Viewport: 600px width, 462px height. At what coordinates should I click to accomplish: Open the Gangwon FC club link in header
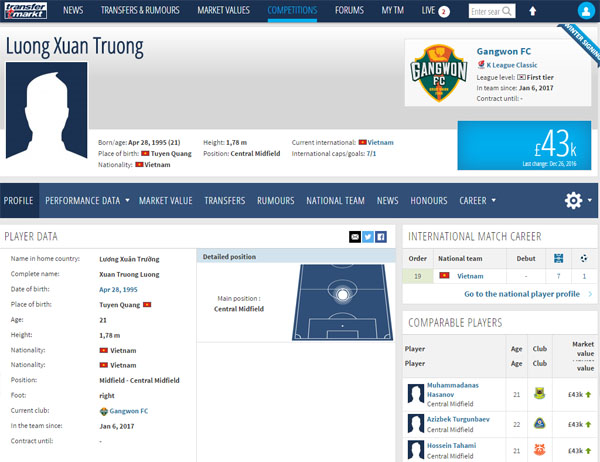pyautogui.click(x=504, y=51)
